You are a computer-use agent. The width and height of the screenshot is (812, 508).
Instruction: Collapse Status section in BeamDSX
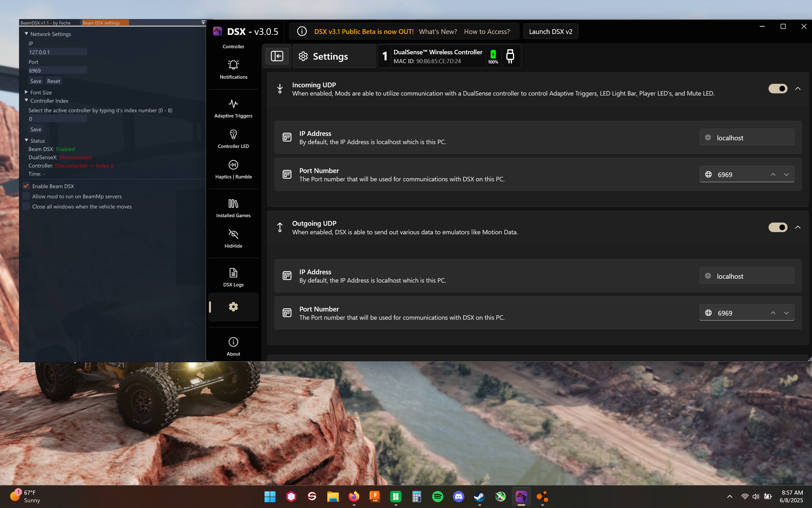click(x=27, y=140)
